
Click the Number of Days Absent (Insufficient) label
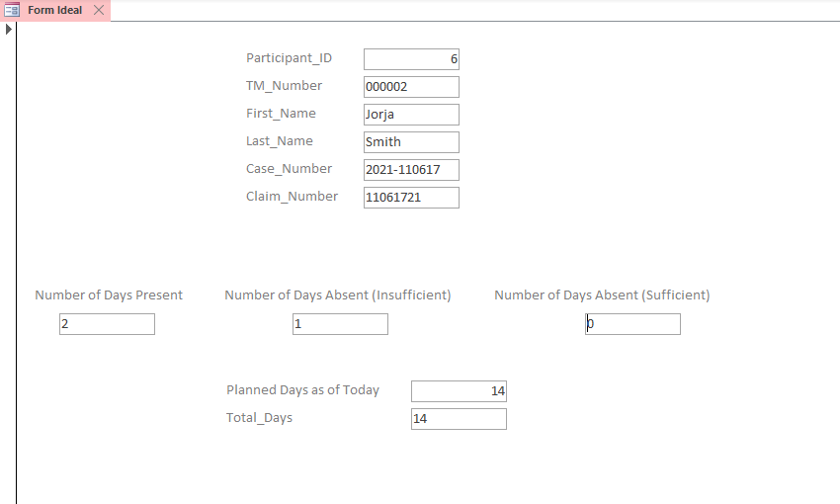click(x=338, y=295)
